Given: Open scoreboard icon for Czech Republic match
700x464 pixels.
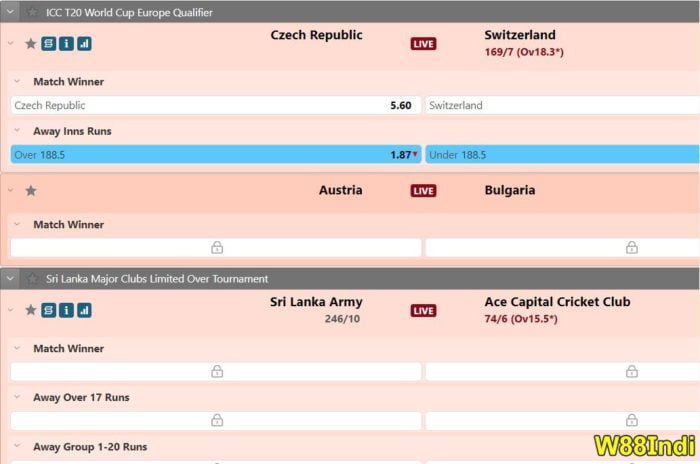Looking at the screenshot, I should pos(49,44).
